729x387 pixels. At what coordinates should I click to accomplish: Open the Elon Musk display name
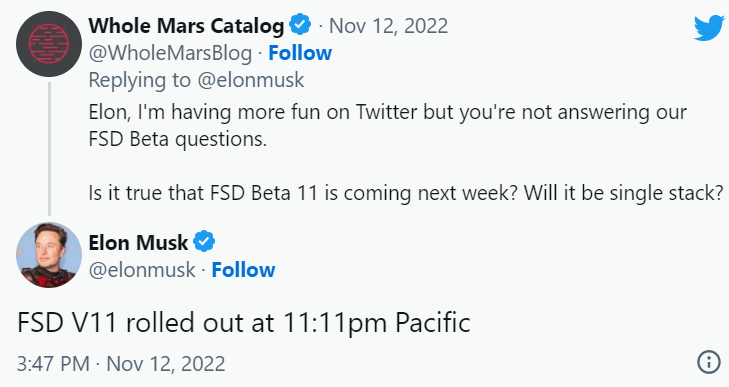(x=138, y=242)
